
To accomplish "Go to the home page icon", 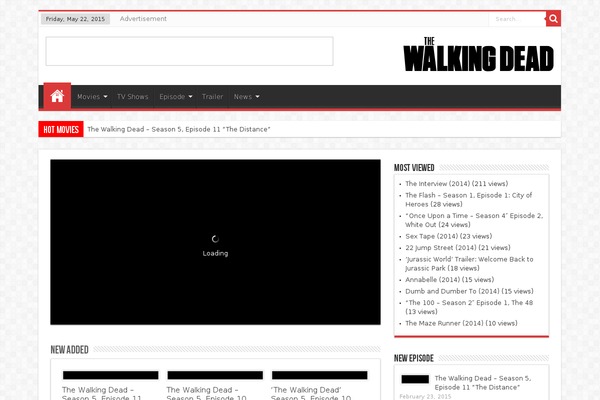I will pos(57,96).
